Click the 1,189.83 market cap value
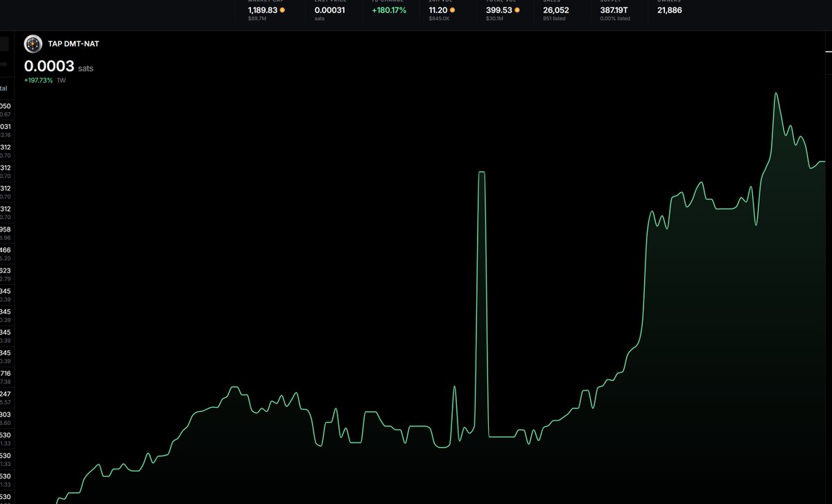This screenshot has height=504, width=832. click(x=263, y=10)
